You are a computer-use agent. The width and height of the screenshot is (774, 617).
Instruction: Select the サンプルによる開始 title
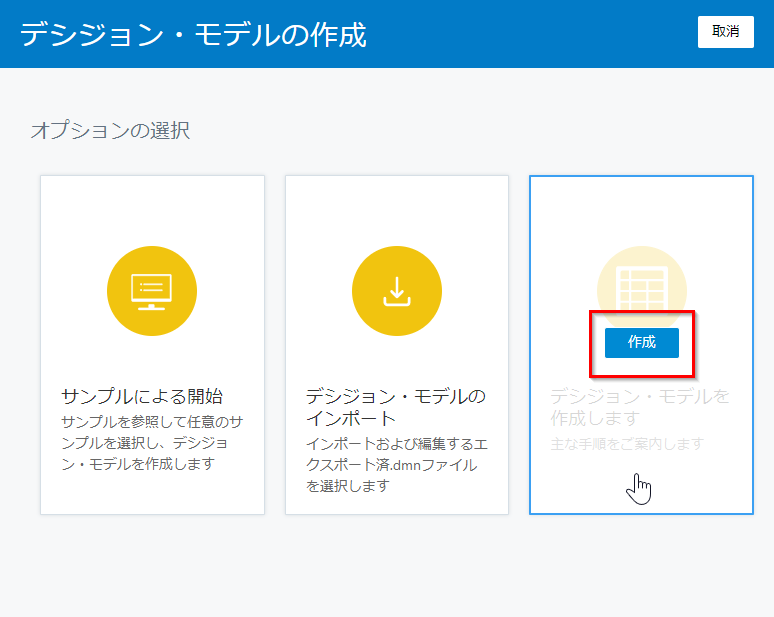[x=141, y=396]
